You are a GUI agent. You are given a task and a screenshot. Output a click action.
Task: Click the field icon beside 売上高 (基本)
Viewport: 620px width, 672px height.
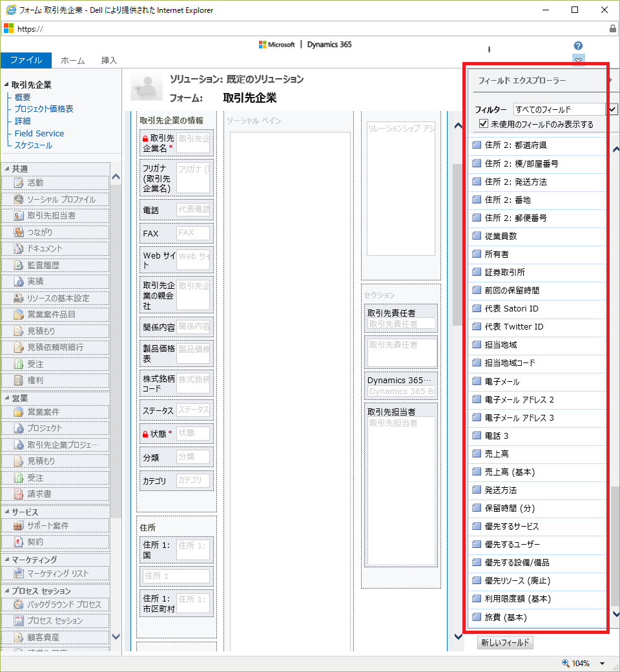[x=477, y=472]
